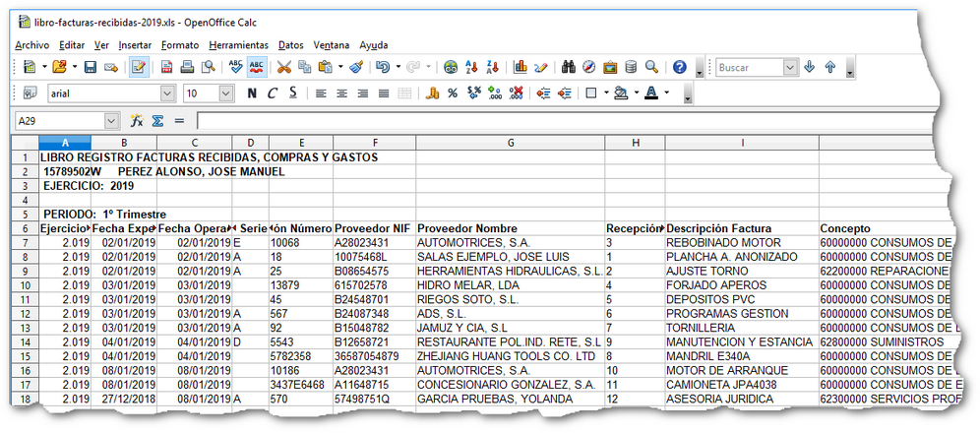Open the Formato menu
Image resolution: width=980 pixels, height=433 pixels.
(x=180, y=45)
